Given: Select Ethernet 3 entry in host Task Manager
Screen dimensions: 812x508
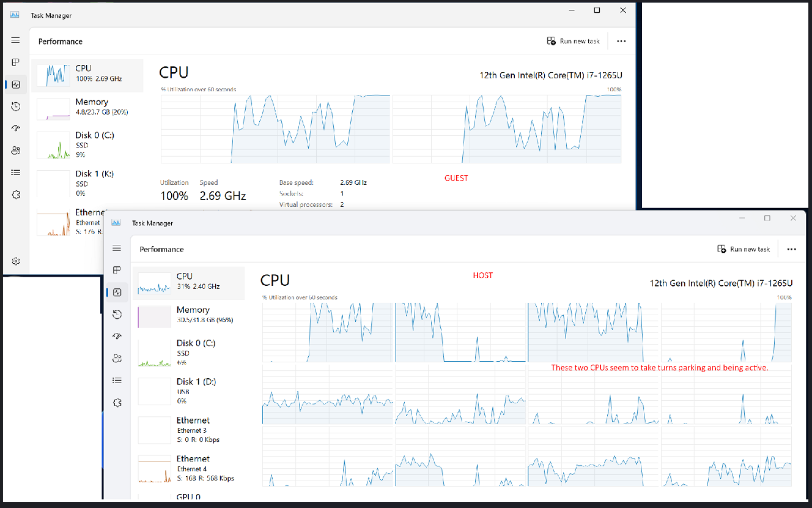Looking at the screenshot, I should pos(188,429).
